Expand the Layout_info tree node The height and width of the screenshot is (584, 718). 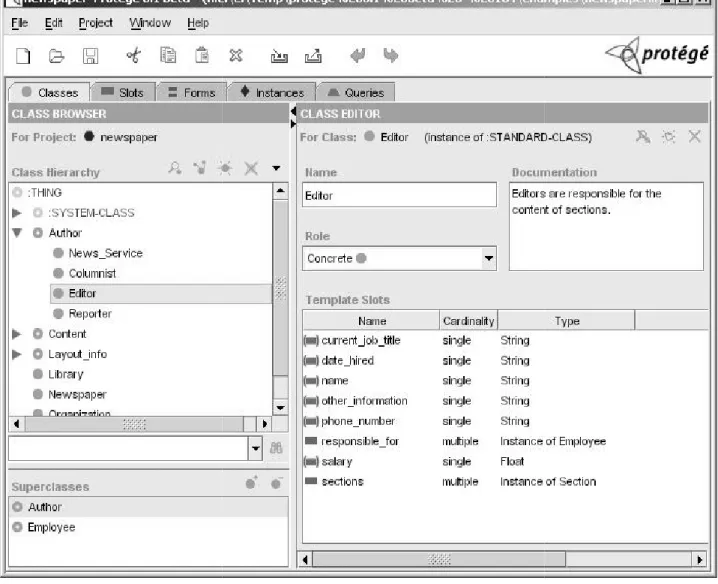click(x=16, y=354)
